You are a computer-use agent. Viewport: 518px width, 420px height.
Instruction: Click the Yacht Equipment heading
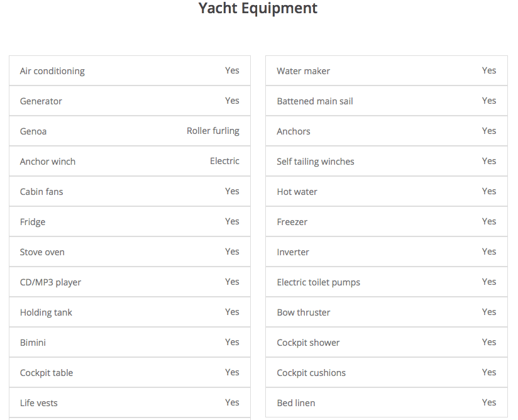[x=258, y=9]
